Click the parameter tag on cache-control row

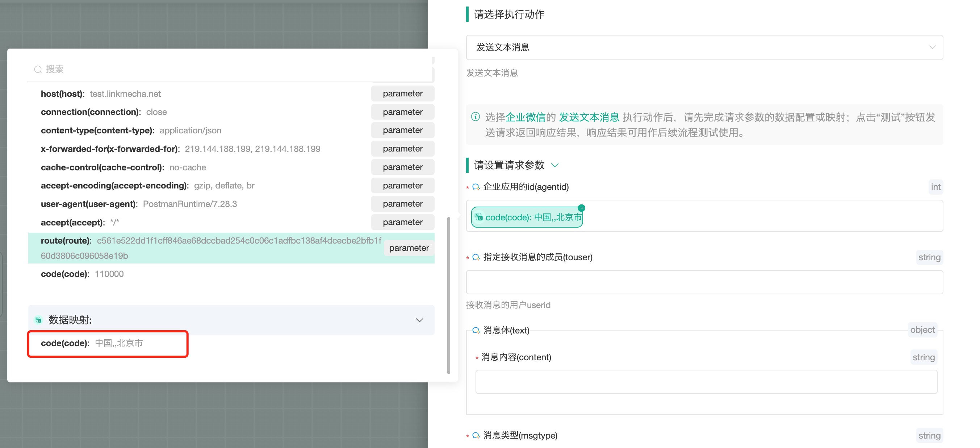click(x=402, y=167)
